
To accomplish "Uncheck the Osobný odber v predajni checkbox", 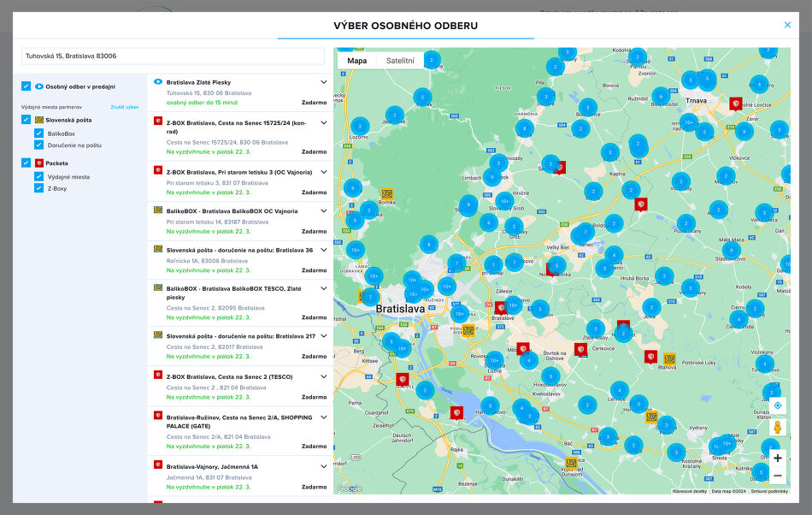I will tap(26, 86).
